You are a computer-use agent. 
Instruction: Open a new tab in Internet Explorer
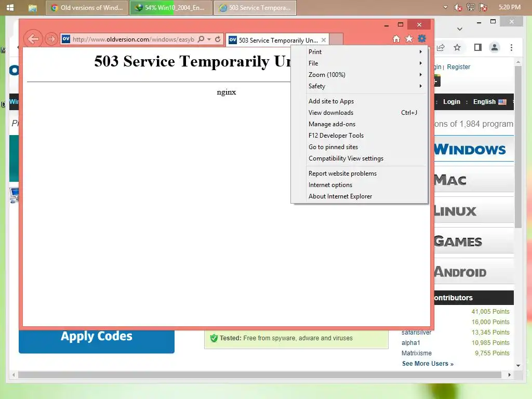336,39
